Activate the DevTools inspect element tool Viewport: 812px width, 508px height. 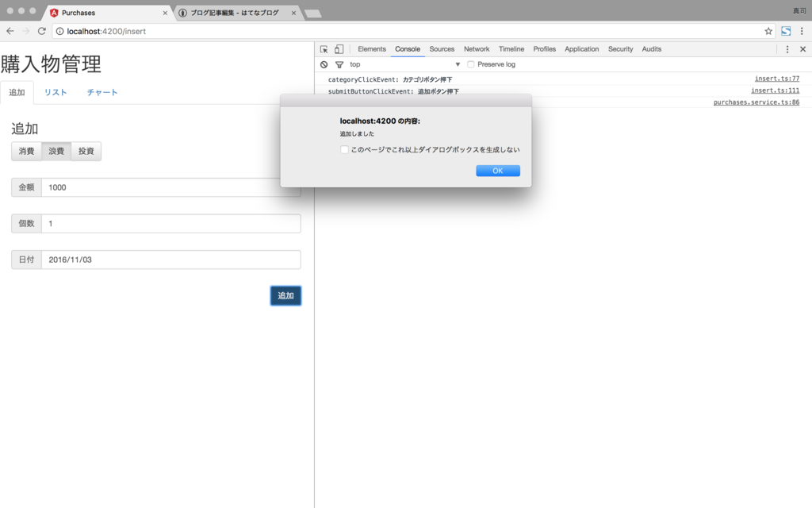pyautogui.click(x=324, y=49)
